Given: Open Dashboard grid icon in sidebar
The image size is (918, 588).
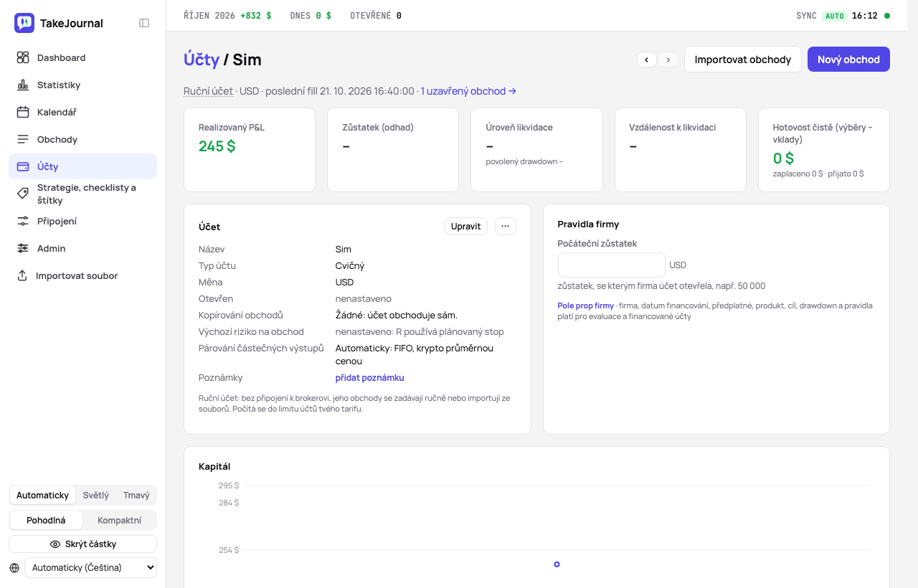Looking at the screenshot, I should click(x=23, y=57).
